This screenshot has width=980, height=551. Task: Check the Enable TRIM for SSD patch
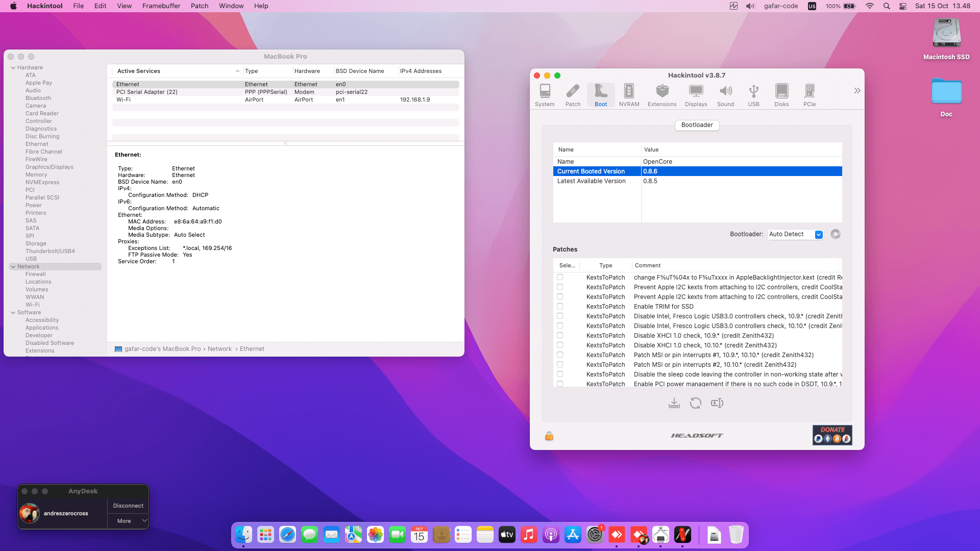click(x=560, y=307)
